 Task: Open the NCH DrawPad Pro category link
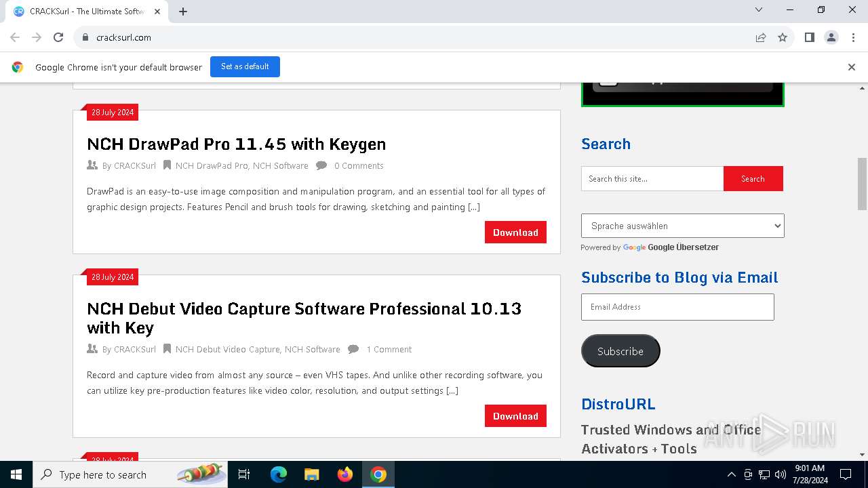[212, 165]
